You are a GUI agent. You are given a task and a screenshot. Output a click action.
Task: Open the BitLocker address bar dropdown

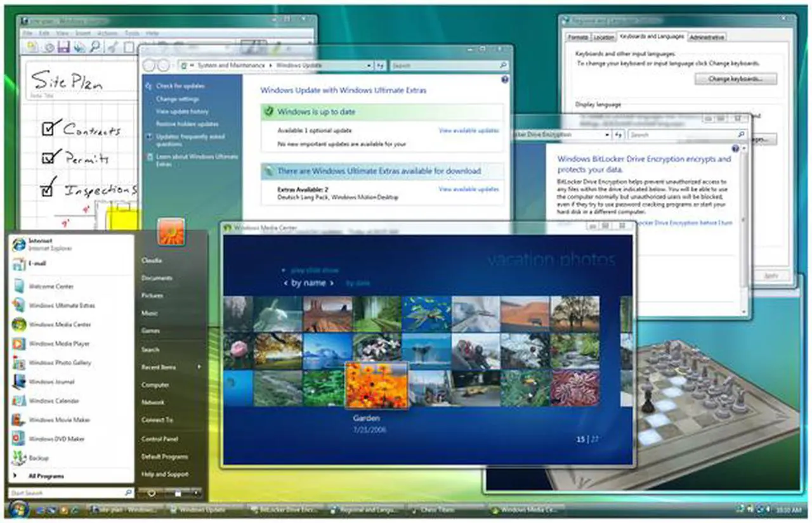[608, 135]
